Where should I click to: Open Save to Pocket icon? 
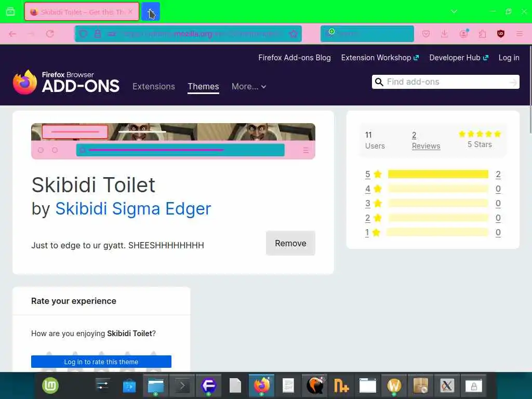pos(426,34)
